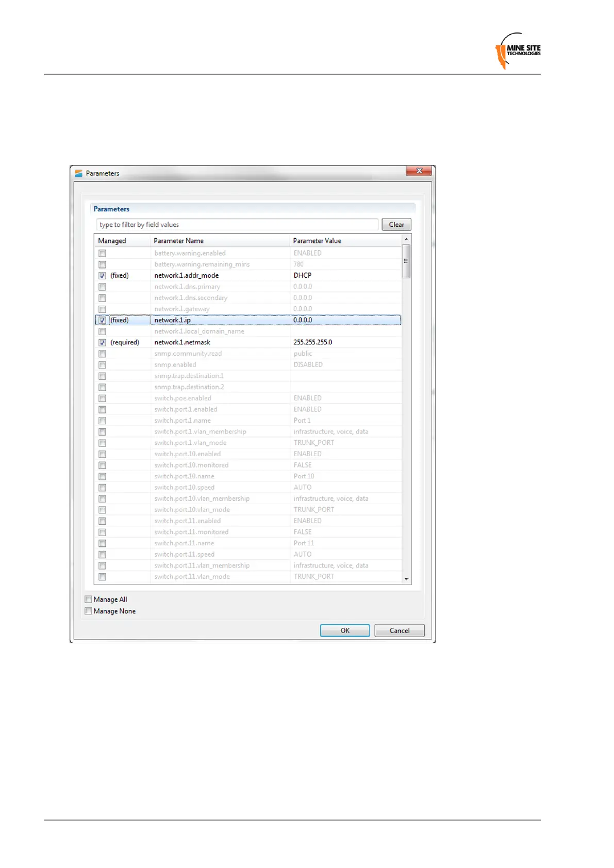Close the Parameters dialog with the X button

[x=419, y=171]
